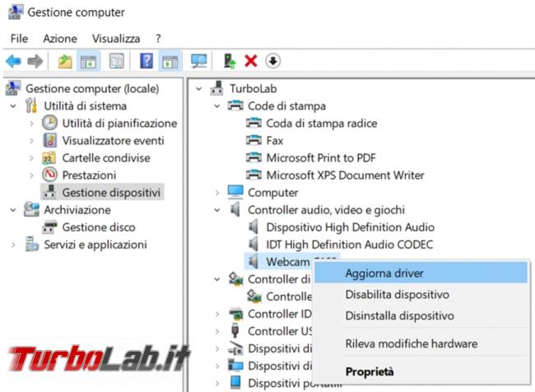535x392 pixels.
Task: Toggle the Show/Hide action pane icon
Action: pos(170,62)
